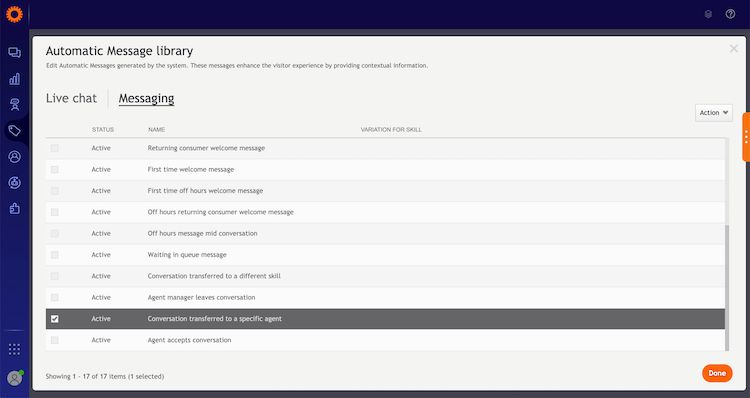750x398 pixels.
Task: Open the nine-dot apps grid icon
Action: (14, 349)
